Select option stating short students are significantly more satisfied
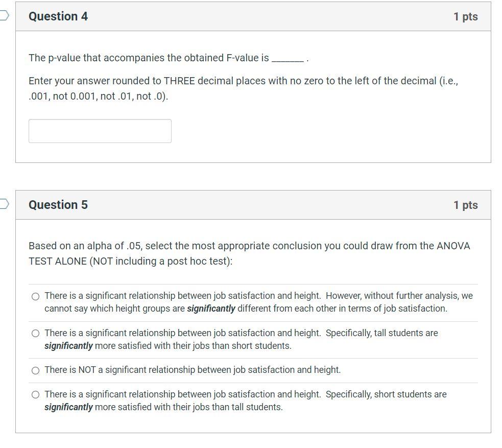Screen dimensions: 502x448 36,394
